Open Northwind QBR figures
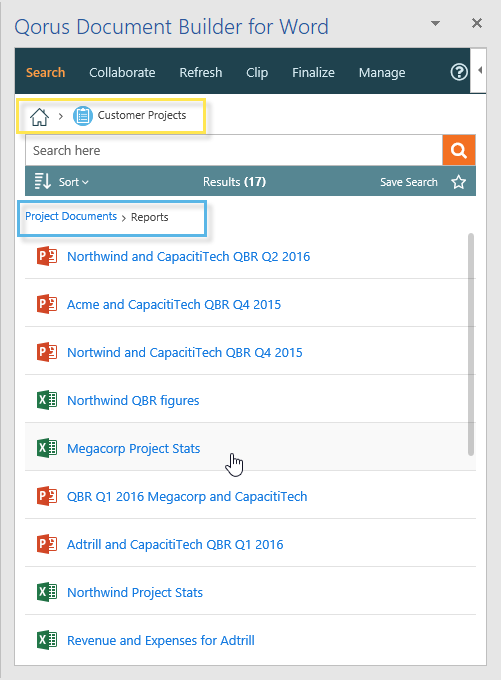 point(133,400)
